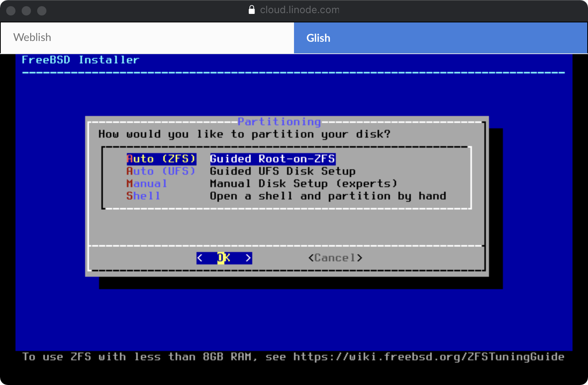Click the cloud.linode.com address text
The width and height of the screenshot is (588, 385).
coord(299,10)
